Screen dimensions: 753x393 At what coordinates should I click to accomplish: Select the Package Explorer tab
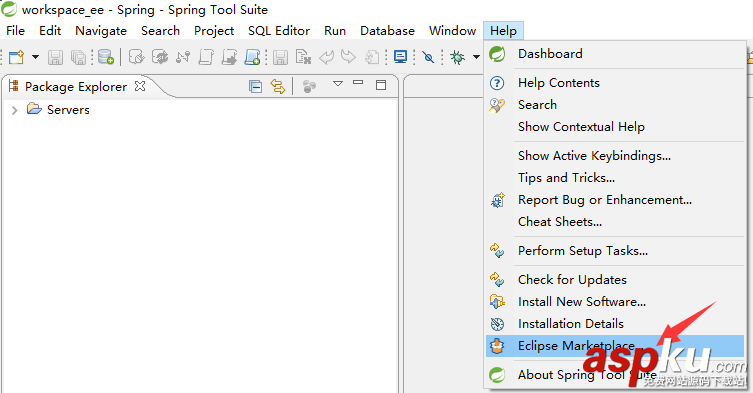(x=76, y=86)
